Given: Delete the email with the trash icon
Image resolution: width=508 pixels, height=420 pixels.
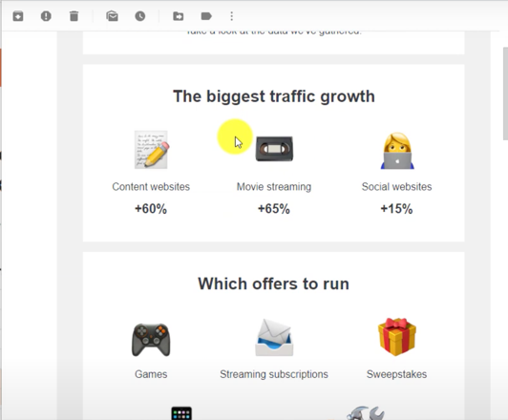Looking at the screenshot, I should [74, 16].
